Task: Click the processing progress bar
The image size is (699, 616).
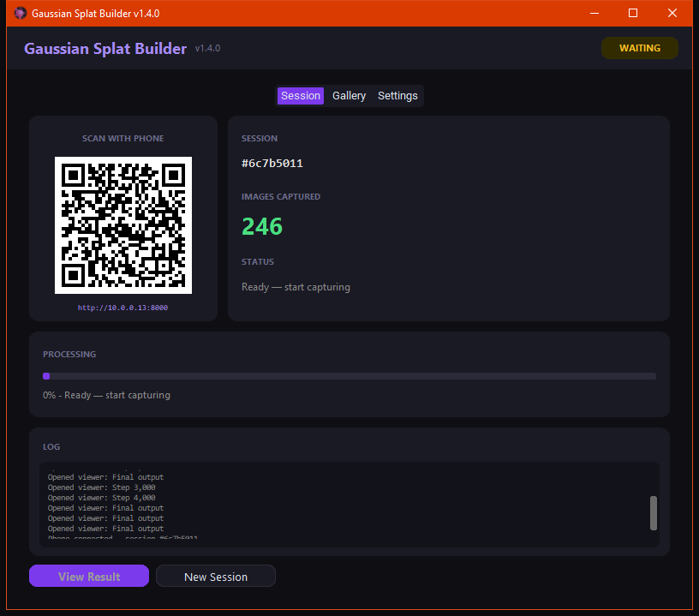Action: (x=349, y=376)
